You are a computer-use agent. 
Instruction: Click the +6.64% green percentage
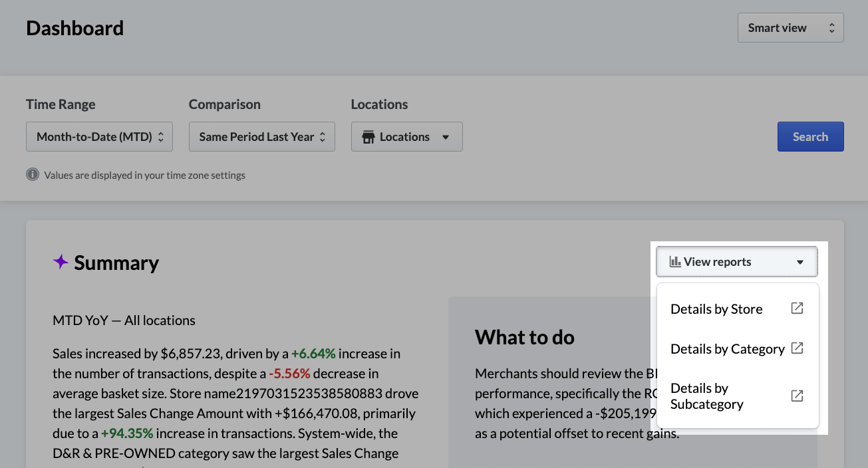pyautogui.click(x=313, y=354)
